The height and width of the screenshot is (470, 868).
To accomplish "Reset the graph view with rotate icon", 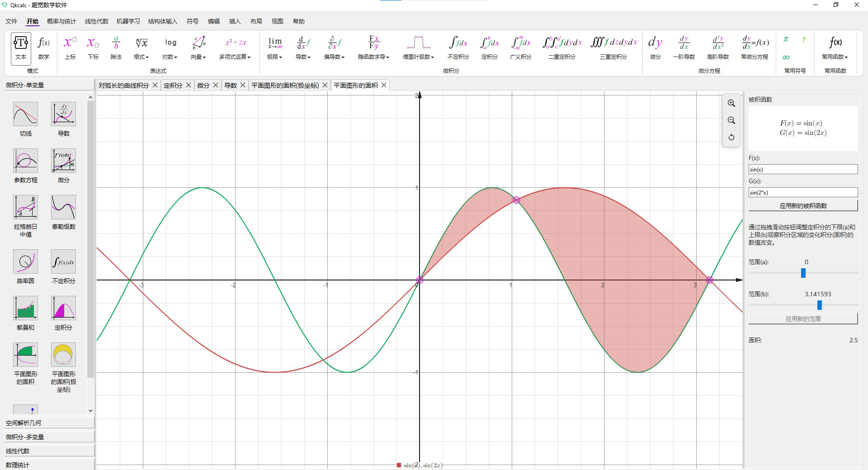I will point(731,137).
